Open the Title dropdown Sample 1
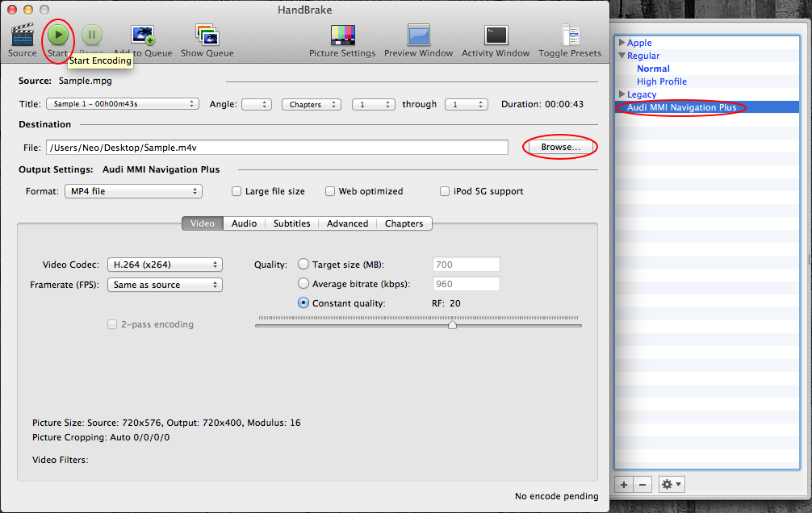812x513 pixels. (123, 104)
